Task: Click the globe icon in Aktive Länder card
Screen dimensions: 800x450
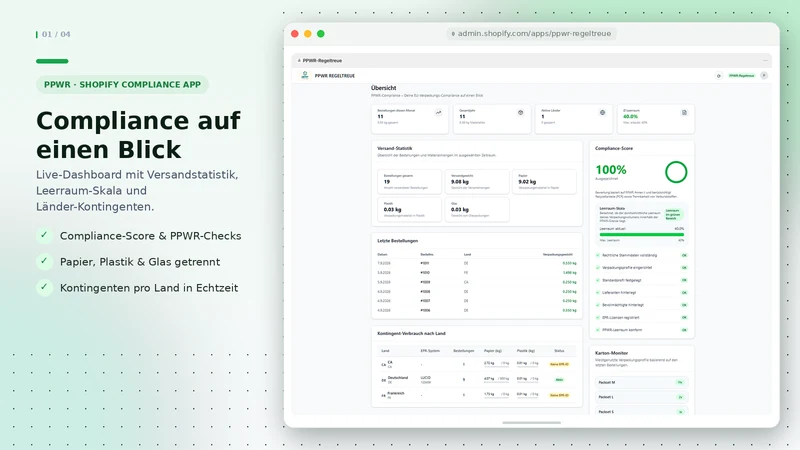Action: pos(602,113)
